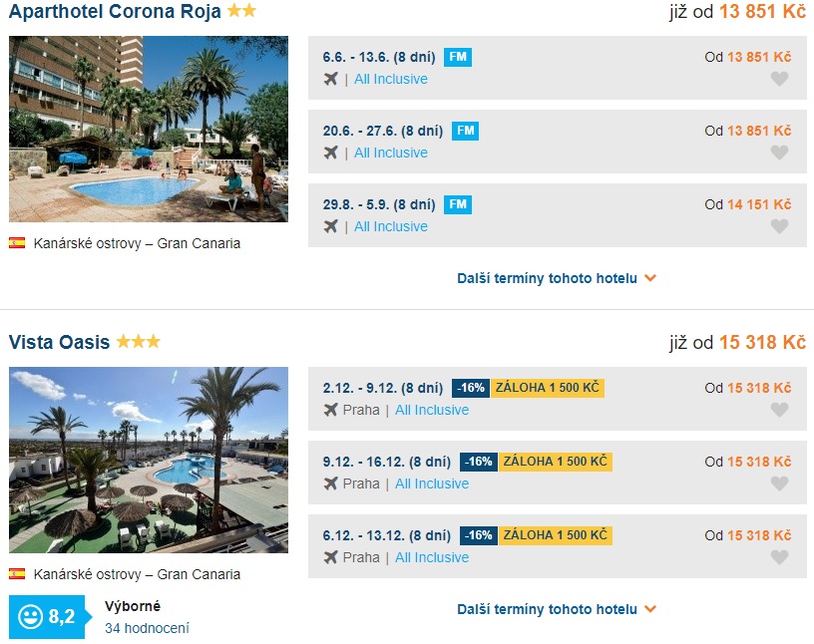The height and width of the screenshot is (644, 814).
Task: Open Vista Oasis hotel photo
Action: (149, 460)
